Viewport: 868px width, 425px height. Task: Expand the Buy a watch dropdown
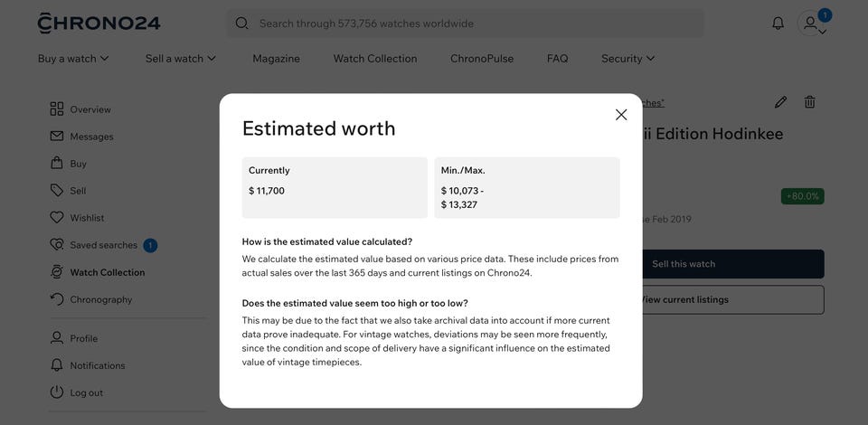pos(73,59)
